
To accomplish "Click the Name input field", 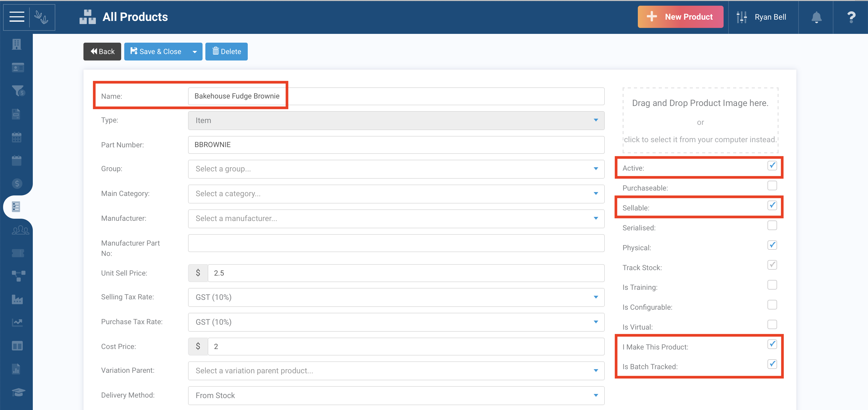I will [x=396, y=96].
